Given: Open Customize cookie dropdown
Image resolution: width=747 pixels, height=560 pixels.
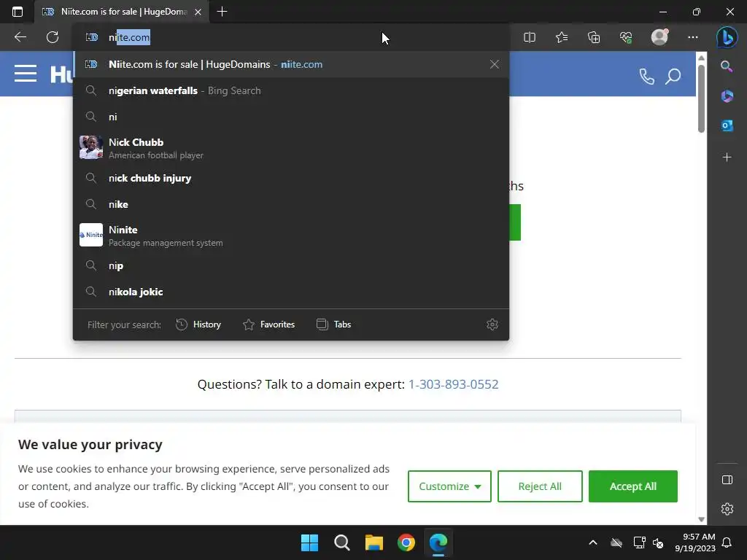Looking at the screenshot, I should pos(449,486).
